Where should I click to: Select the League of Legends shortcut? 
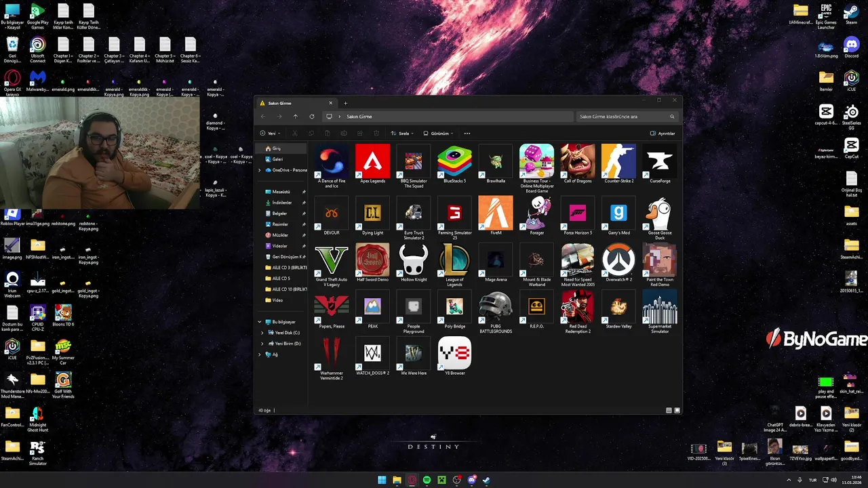pyautogui.click(x=454, y=265)
